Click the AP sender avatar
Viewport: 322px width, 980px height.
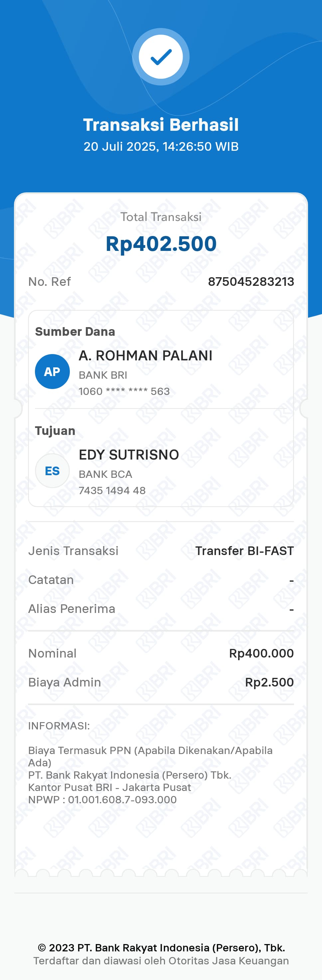(53, 371)
